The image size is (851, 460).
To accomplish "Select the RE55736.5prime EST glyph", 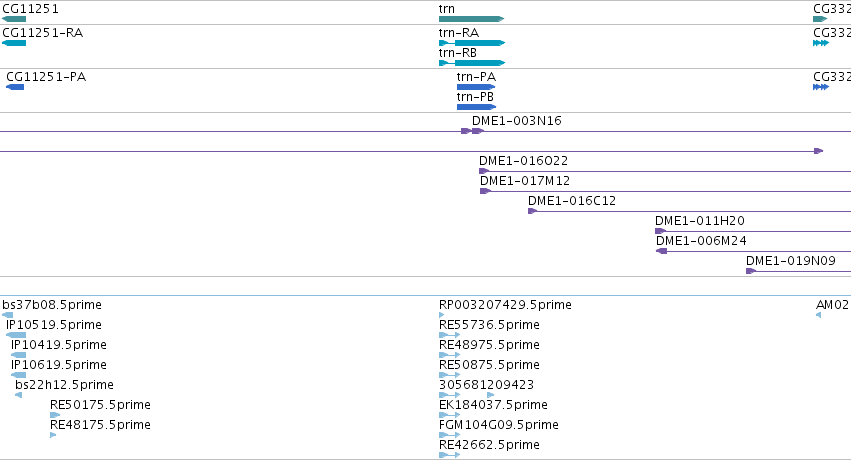I will [x=449, y=335].
